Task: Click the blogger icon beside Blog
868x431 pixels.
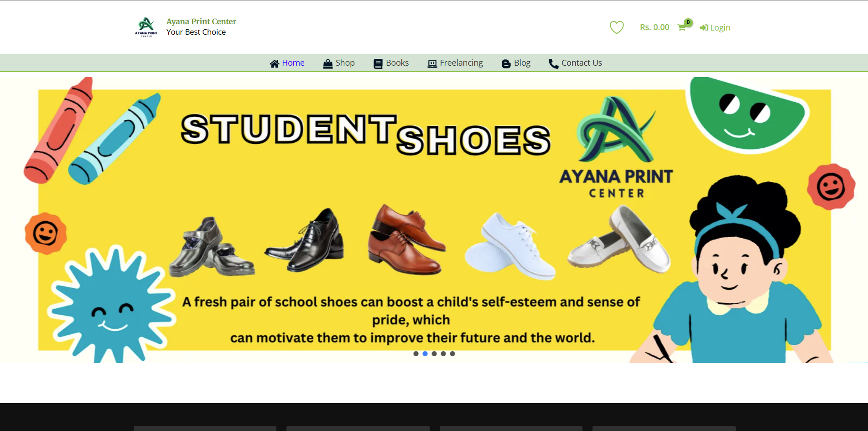Action: pyautogui.click(x=506, y=64)
